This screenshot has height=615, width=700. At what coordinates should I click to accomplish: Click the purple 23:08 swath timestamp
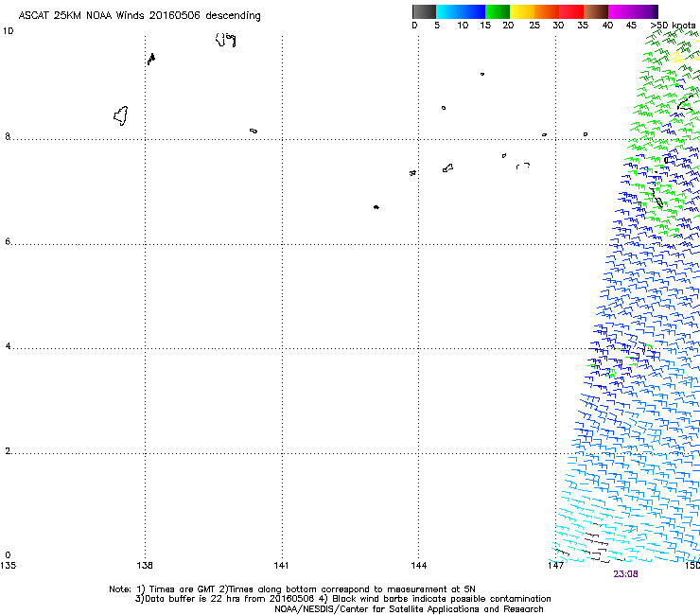[625, 574]
